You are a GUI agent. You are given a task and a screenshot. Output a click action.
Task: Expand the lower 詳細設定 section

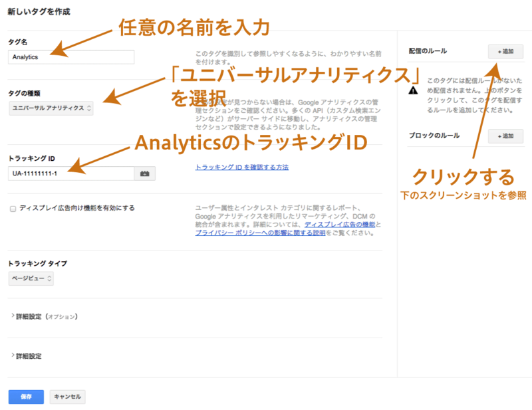click(x=27, y=356)
